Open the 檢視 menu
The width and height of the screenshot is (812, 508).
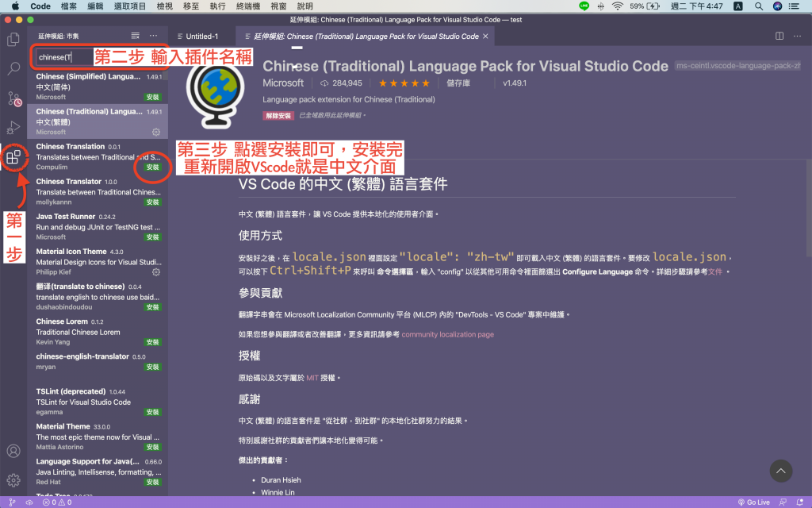tap(165, 6)
